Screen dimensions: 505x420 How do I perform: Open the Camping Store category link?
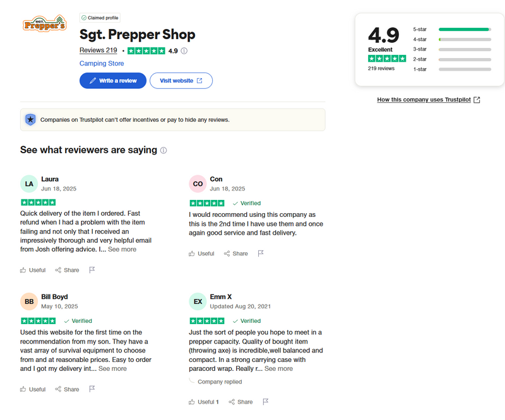coord(102,64)
